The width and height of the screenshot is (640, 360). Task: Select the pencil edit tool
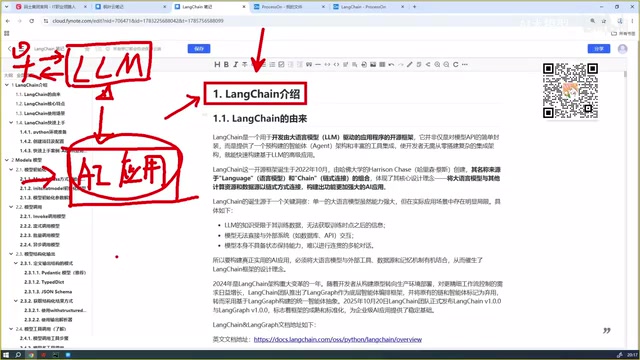pyautogui.click(x=410, y=64)
